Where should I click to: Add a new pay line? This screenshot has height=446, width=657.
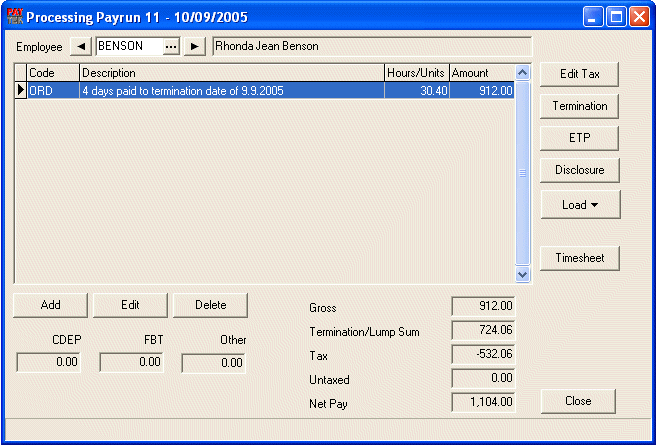click(50, 305)
